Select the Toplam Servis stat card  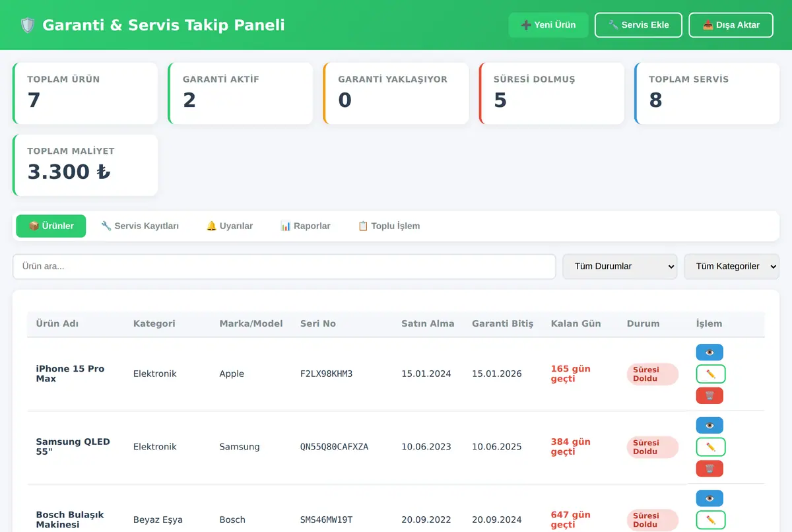click(707, 93)
